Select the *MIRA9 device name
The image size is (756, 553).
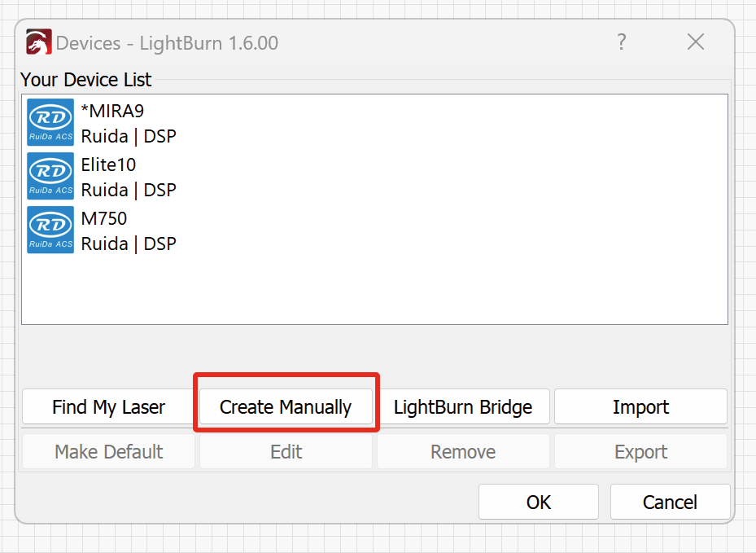coord(112,111)
